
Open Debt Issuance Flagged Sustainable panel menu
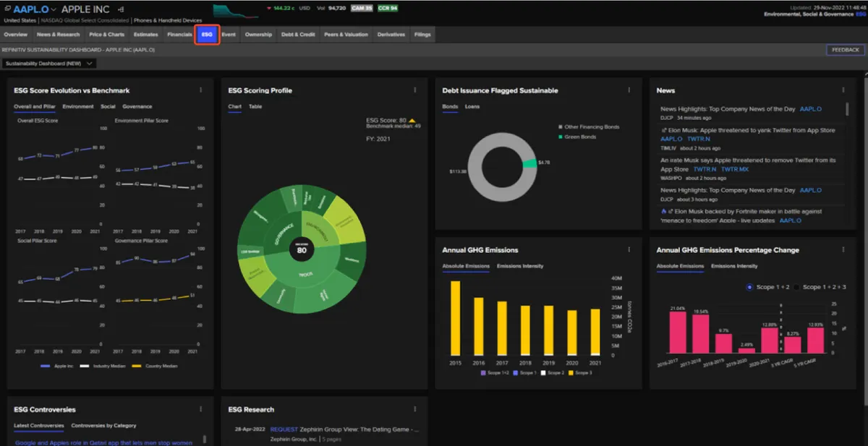pos(629,90)
